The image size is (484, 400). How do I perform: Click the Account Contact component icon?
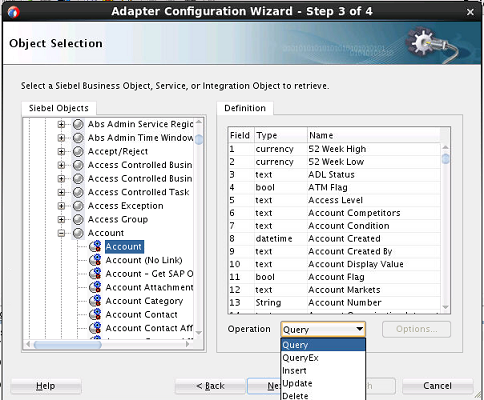[x=95, y=315]
